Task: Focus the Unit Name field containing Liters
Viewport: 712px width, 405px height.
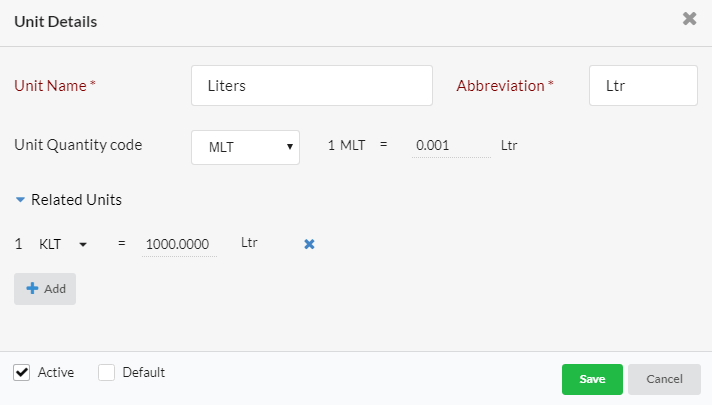Action: [x=312, y=85]
